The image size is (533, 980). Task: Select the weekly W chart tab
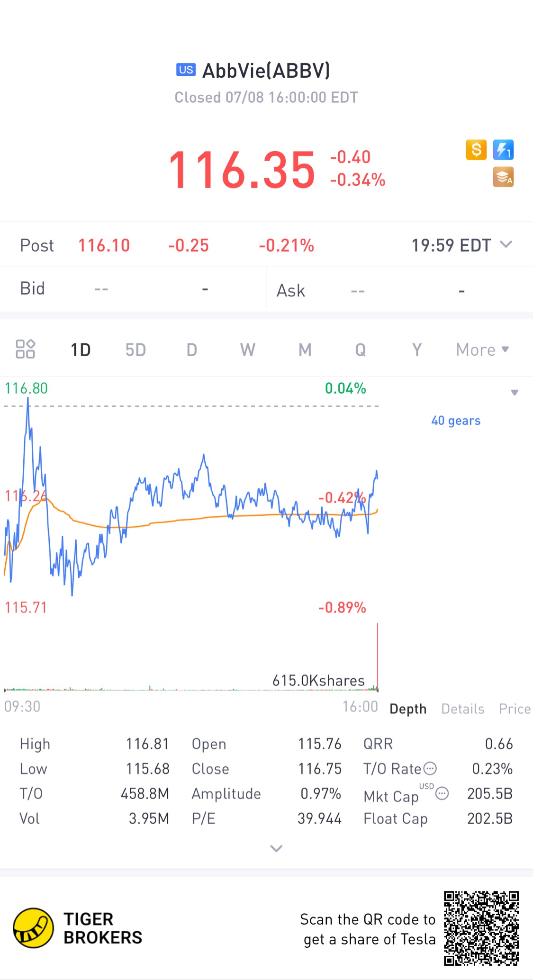247,350
